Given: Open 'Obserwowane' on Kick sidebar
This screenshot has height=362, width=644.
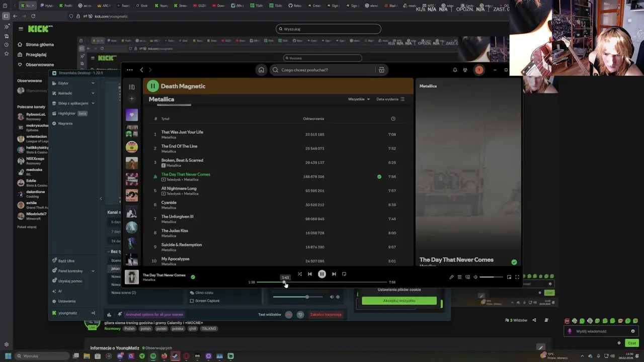Looking at the screenshot, I should click(x=35, y=64).
